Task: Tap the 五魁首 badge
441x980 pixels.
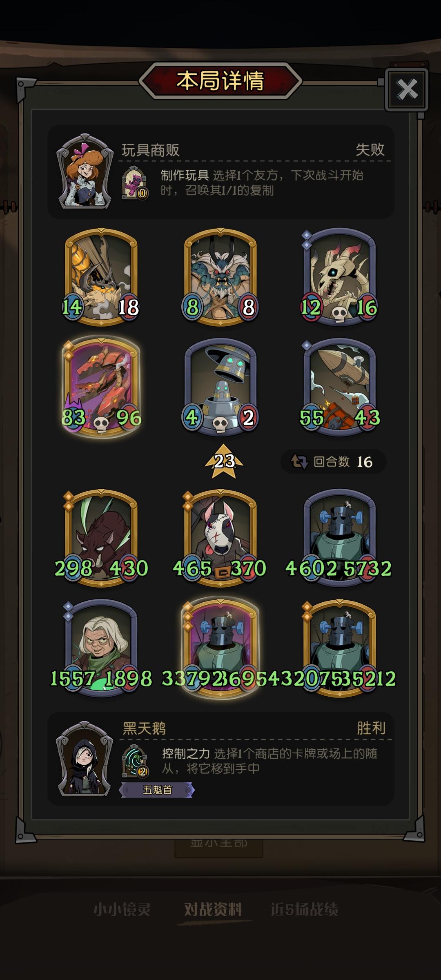Action: [x=157, y=790]
